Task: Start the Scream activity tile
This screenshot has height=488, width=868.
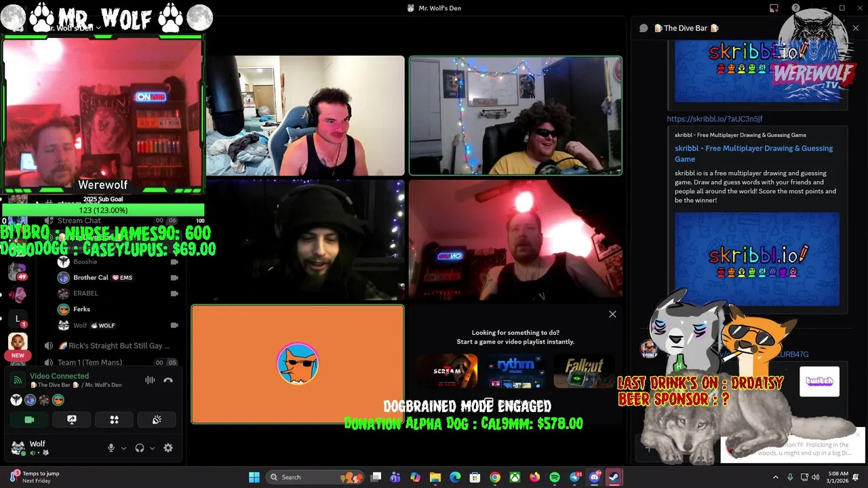Action: click(447, 371)
